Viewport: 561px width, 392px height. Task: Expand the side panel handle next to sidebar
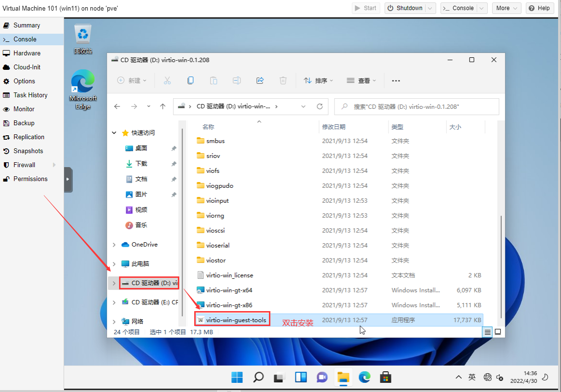pyautogui.click(x=68, y=179)
